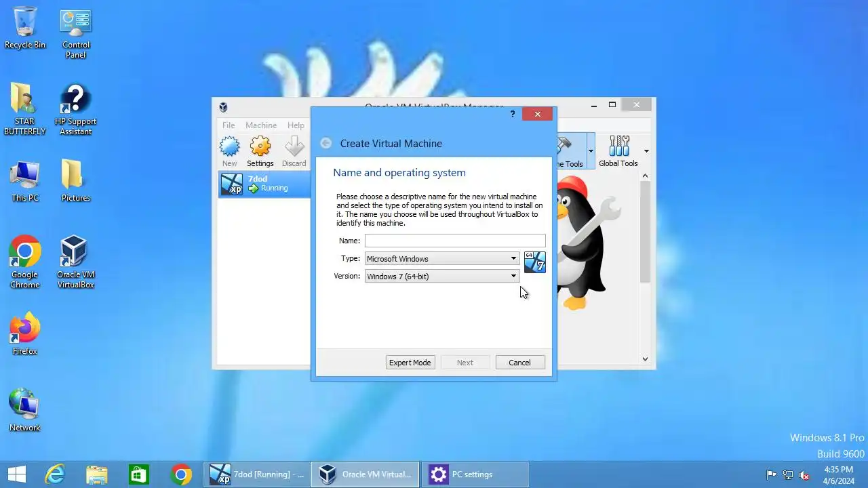Click the Windows 7 64-bit OS type icon
Screen dimensions: 868x488
tap(534, 262)
